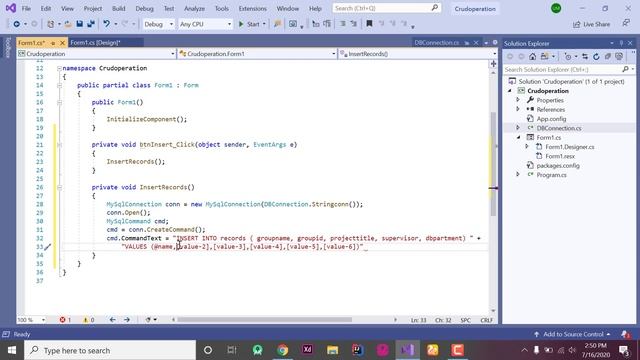
Task: Click the error count indicator
Action: pos(65,320)
